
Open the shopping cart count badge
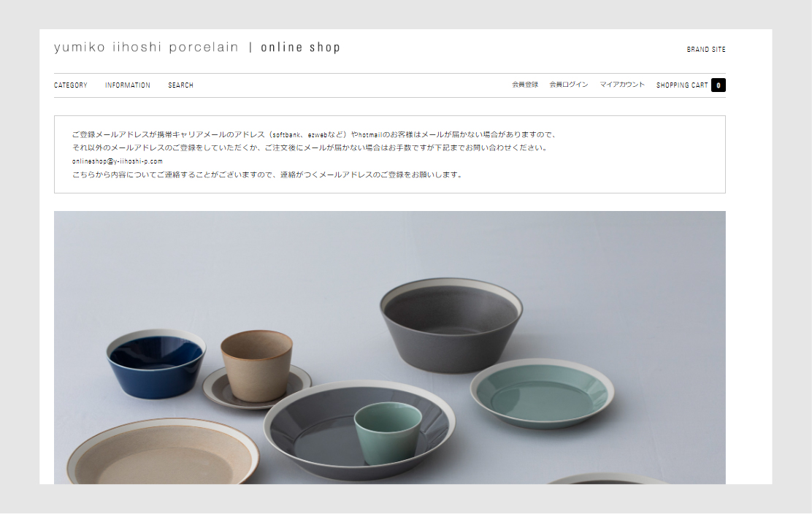pyautogui.click(x=718, y=85)
